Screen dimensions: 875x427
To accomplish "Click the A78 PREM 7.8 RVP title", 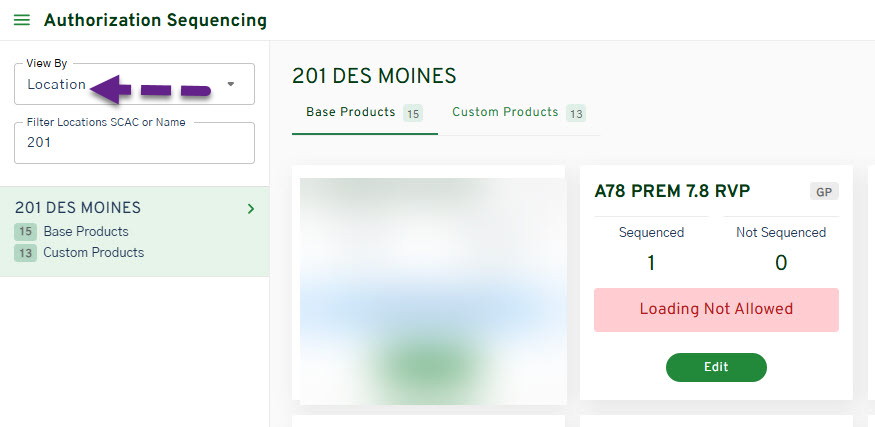I will pyautogui.click(x=672, y=191).
